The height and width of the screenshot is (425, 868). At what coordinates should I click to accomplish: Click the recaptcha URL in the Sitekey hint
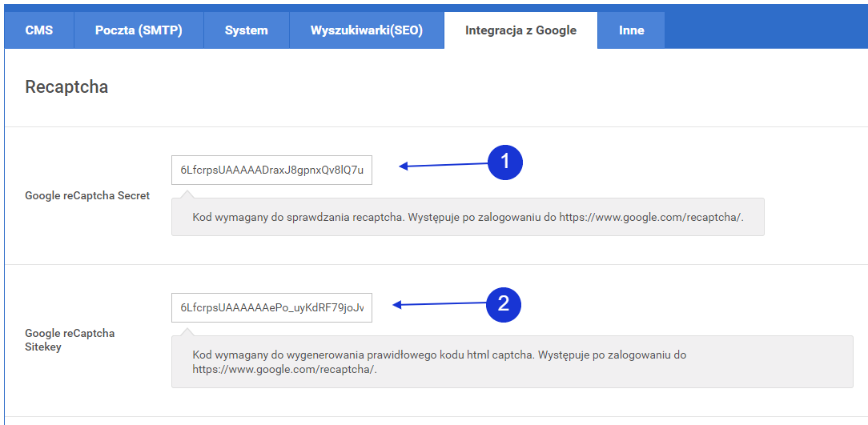click(283, 370)
